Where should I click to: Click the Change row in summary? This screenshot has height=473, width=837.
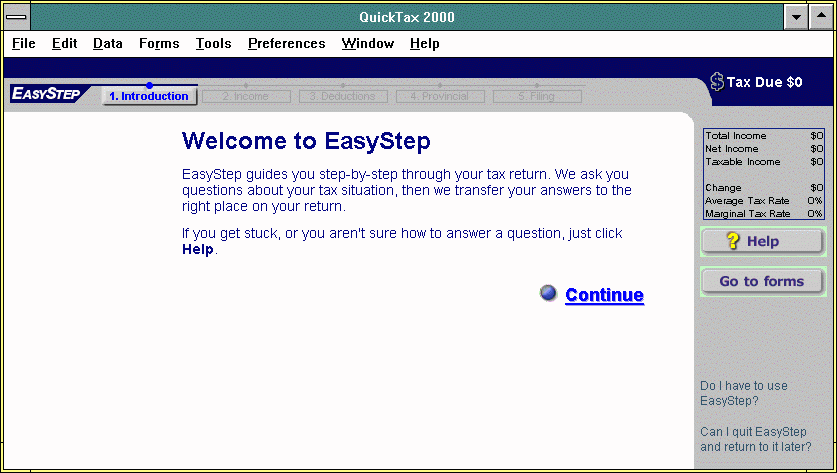coord(764,187)
